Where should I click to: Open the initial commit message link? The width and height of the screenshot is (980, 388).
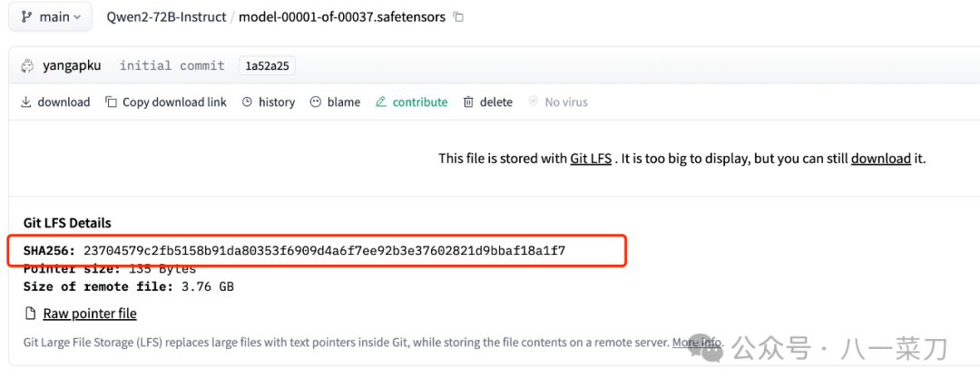point(171,65)
